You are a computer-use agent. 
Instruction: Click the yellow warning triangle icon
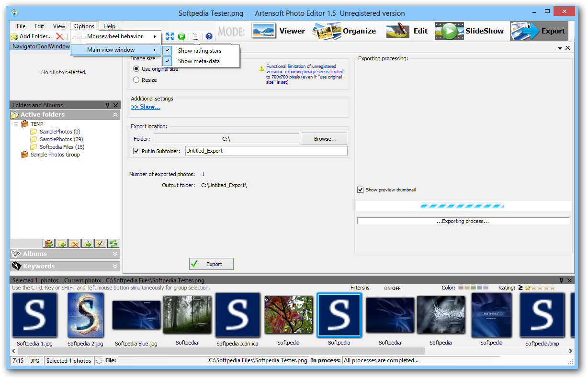click(261, 68)
